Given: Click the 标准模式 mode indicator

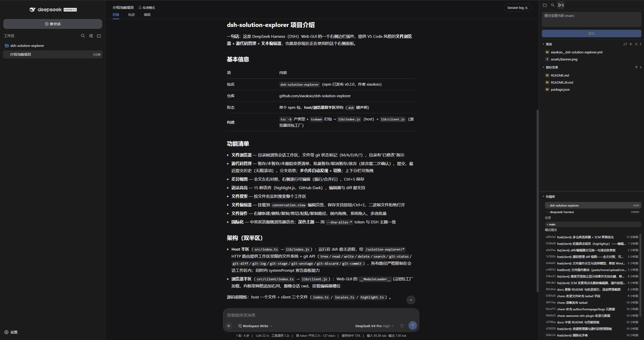Looking at the screenshot, I should click(147, 8).
